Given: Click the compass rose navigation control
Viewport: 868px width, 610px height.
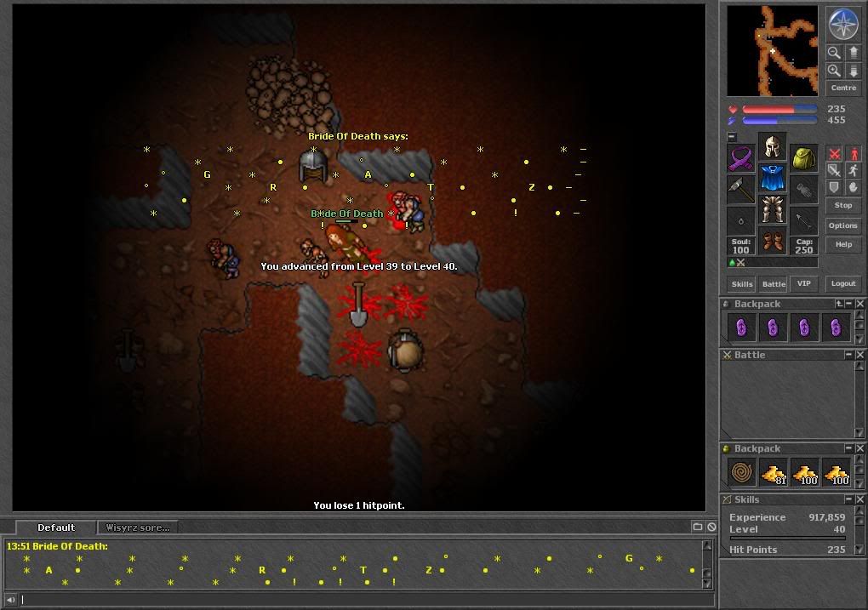Looking at the screenshot, I should (x=843, y=24).
